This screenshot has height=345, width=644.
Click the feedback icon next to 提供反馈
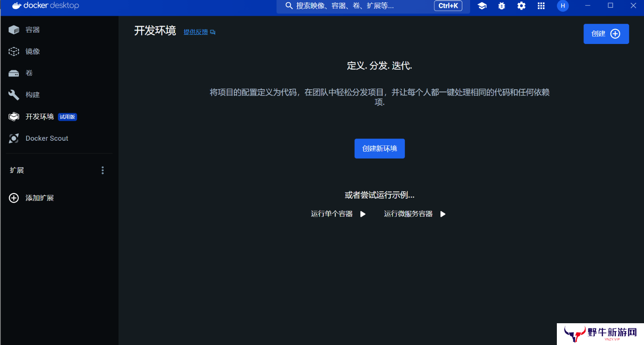pyautogui.click(x=213, y=32)
